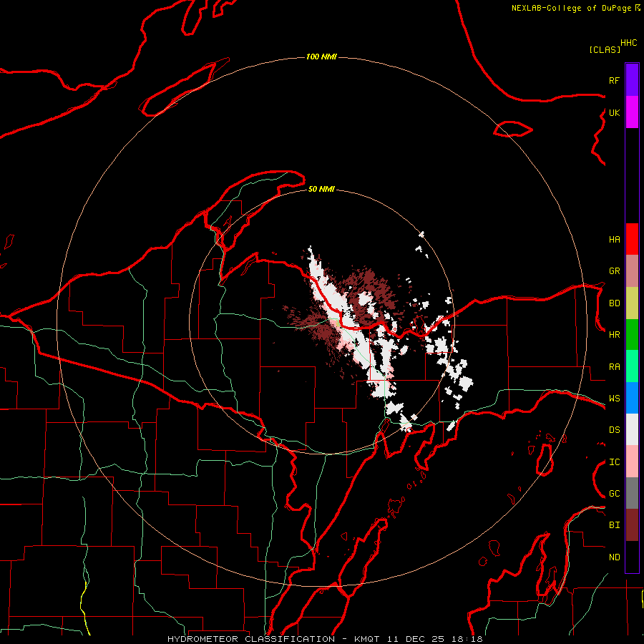Click the RF purple legend swatch

click(x=632, y=80)
